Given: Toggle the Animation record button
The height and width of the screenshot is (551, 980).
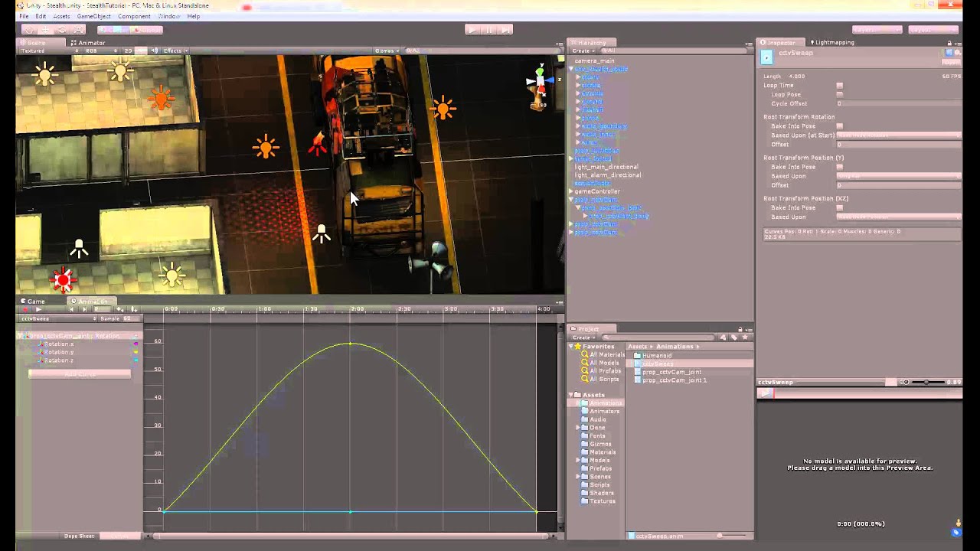Looking at the screenshot, I should 25,309.
